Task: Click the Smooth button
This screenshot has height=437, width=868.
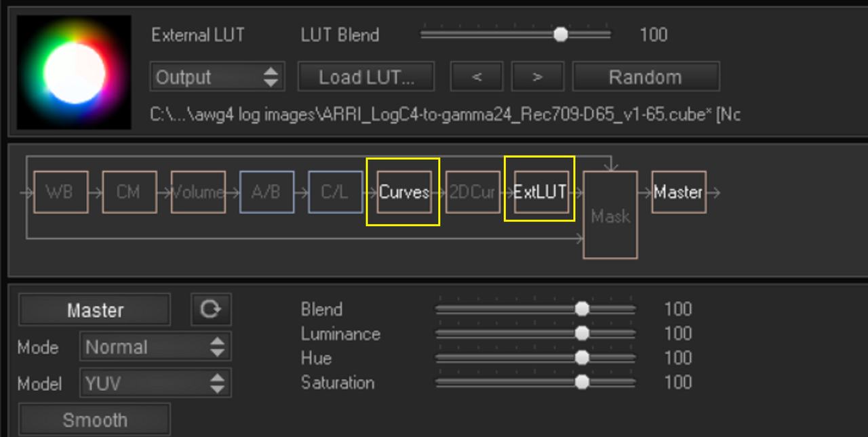Action: tap(94, 420)
